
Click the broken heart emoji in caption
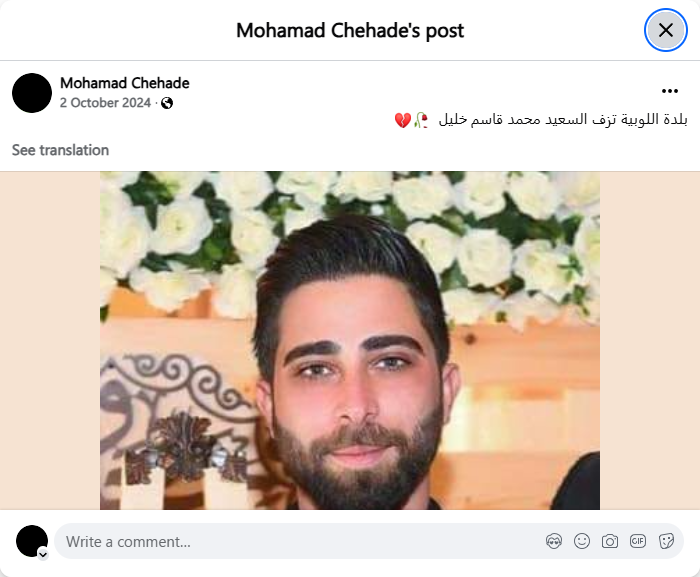(x=403, y=120)
